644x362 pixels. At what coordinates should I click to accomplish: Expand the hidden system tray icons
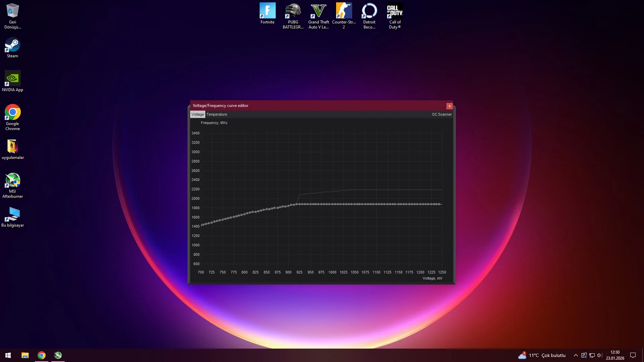[x=576, y=355]
